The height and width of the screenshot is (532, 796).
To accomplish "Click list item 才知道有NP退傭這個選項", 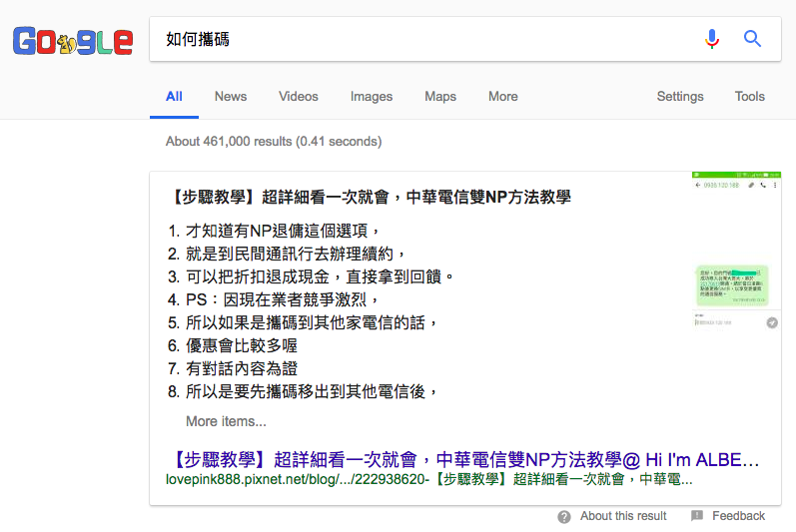I will click(x=283, y=231).
